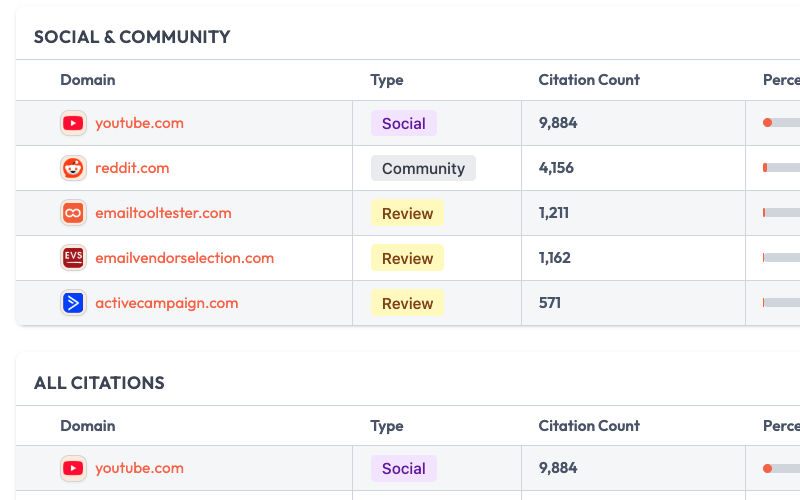This screenshot has width=800, height=500.
Task: Click the YouTube favicon in Social & Community table
Action: click(73, 123)
